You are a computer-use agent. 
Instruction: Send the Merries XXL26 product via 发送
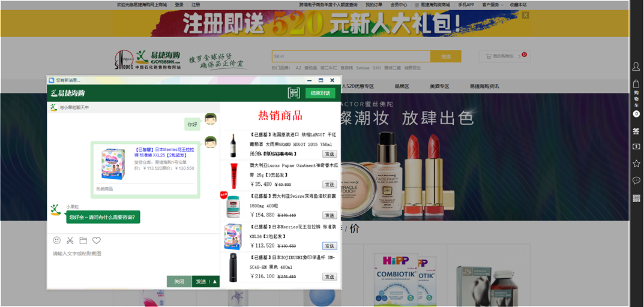(330, 246)
